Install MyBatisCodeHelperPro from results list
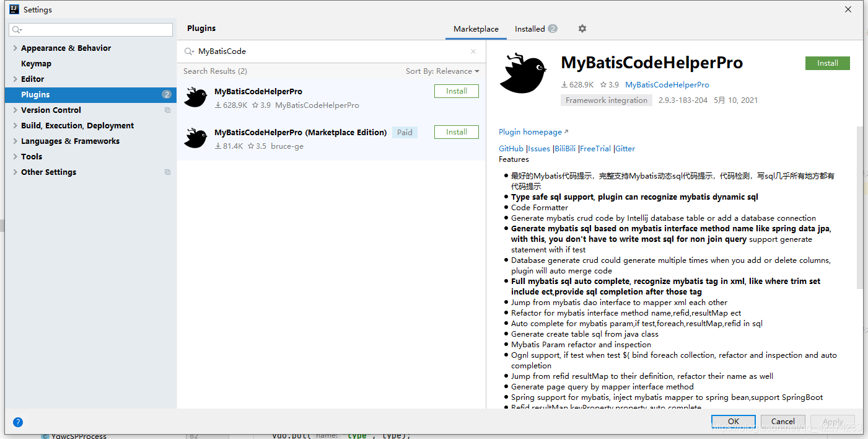The width and height of the screenshot is (868, 439). 457,91
